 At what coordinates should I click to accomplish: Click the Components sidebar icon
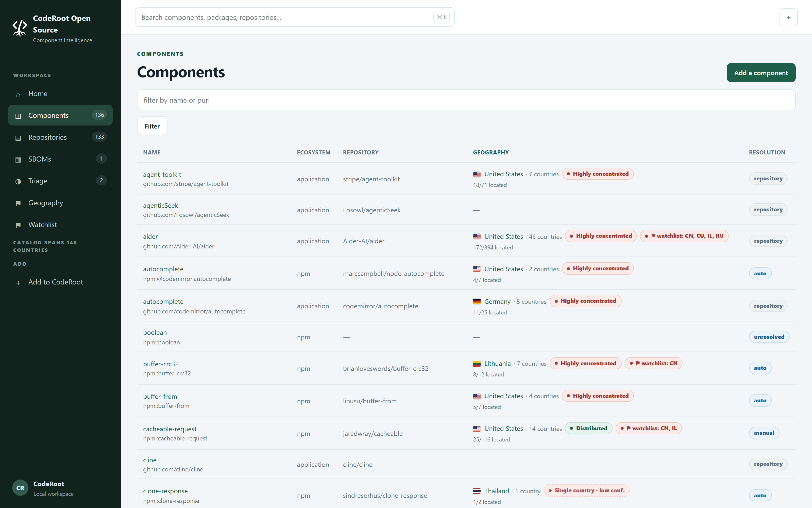(18, 116)
